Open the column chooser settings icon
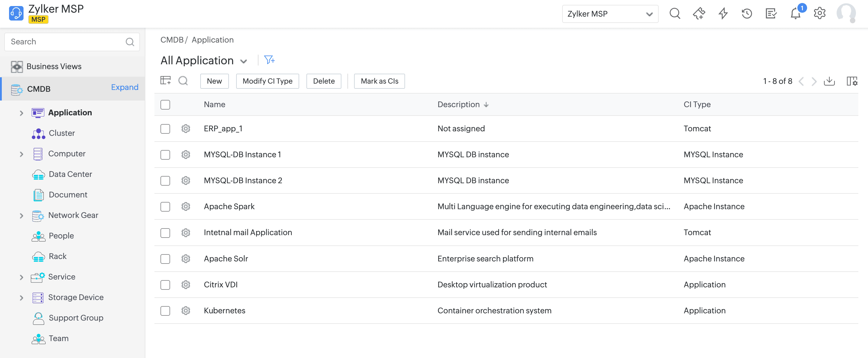 pyautogui.click(x=851, y=81)
